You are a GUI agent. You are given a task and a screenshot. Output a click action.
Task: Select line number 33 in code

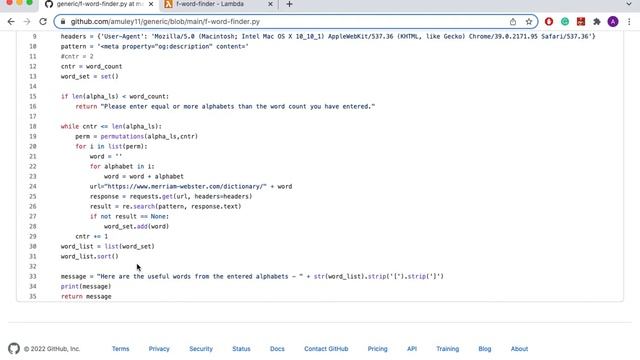(x=33, y=276)
